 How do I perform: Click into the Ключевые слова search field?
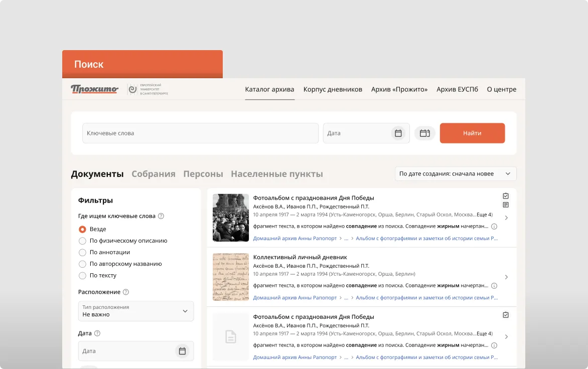[200, 133]
